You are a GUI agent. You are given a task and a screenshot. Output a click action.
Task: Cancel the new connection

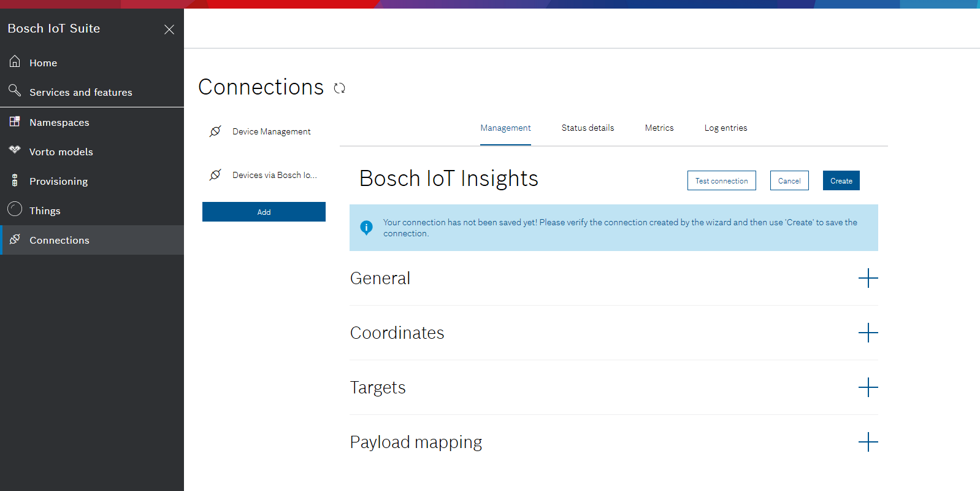click(789, 180)
